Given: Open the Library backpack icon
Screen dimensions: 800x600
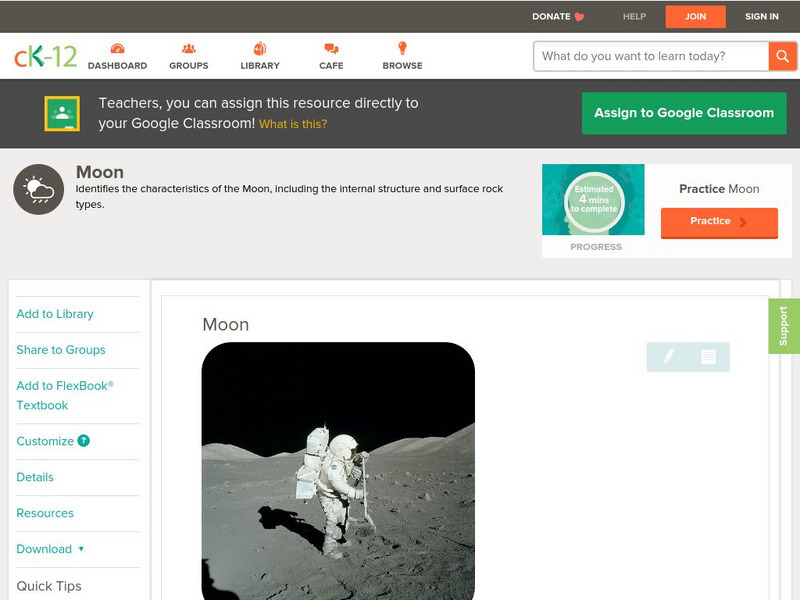Looking at the screenshot, I should coord(260,48).
